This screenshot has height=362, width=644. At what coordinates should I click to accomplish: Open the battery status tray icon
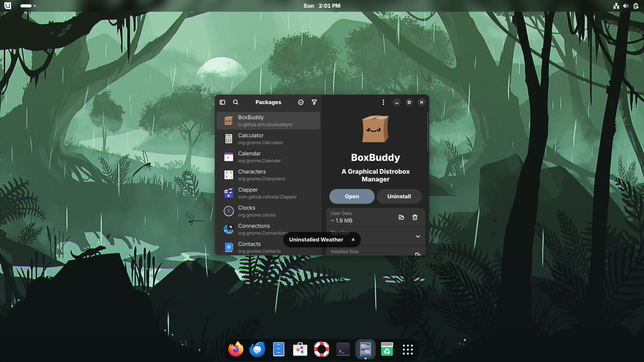click(636, 6)
